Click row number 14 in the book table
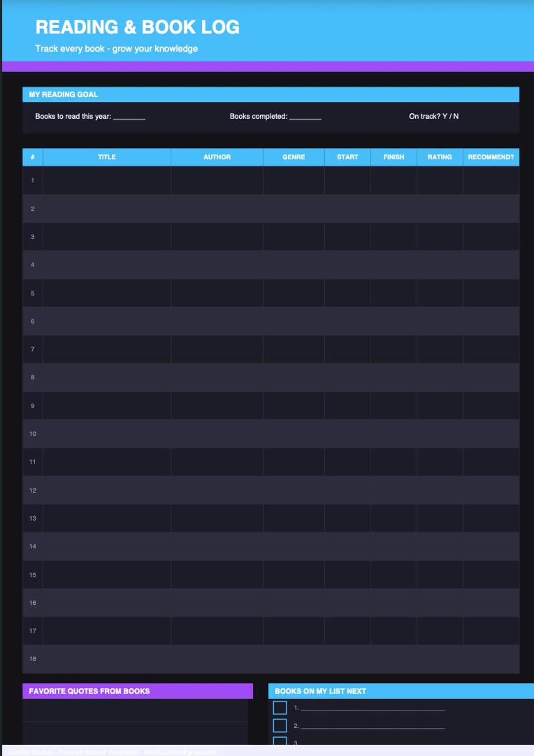Screen dimensions: 534x756 click(x=33, y=546)
